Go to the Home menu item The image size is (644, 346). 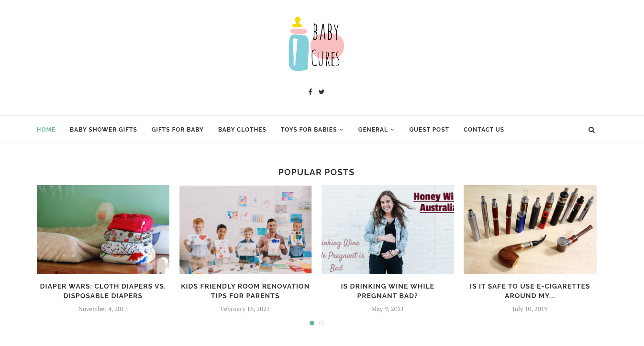coord(46,130)
